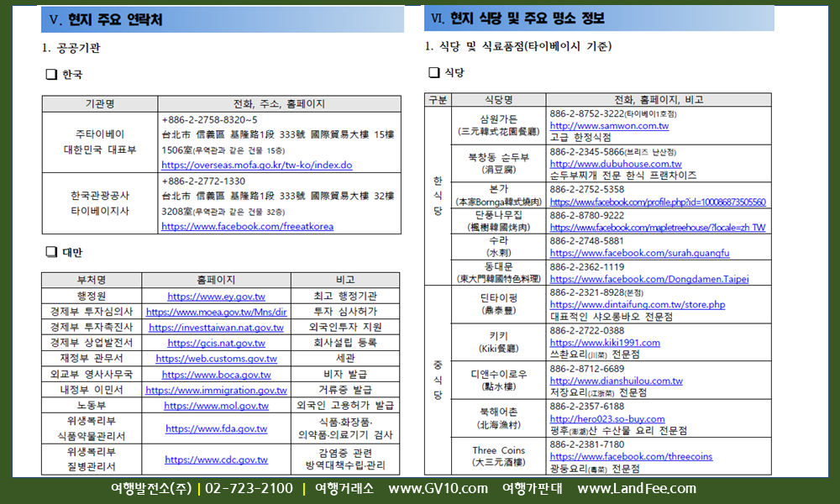Open the web.customs.gov.tw link
Image resolution: width=840 pixels, height=504 pixels.
tap(216, 359)
